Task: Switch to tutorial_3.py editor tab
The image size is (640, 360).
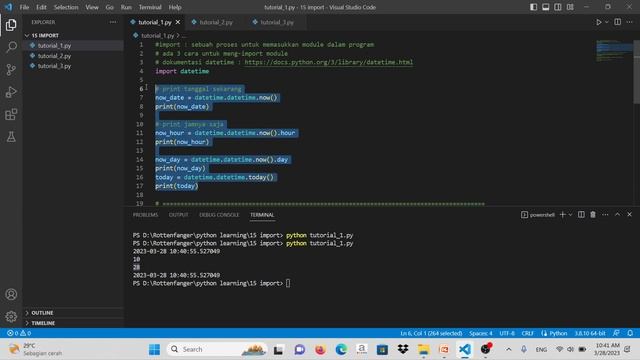Action: click(276, 22)
